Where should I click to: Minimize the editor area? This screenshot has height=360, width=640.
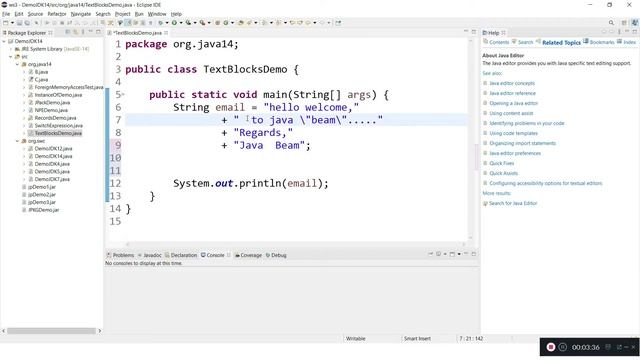pos(466,31)
